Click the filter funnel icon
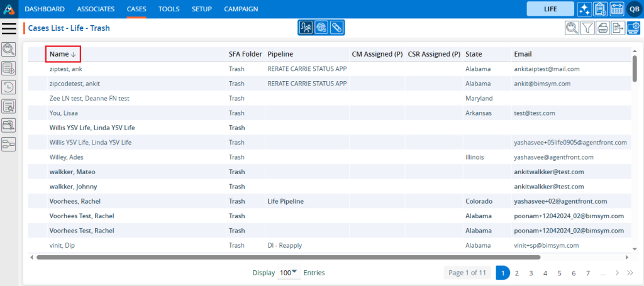The image size is (644, 286). (587, 28)
